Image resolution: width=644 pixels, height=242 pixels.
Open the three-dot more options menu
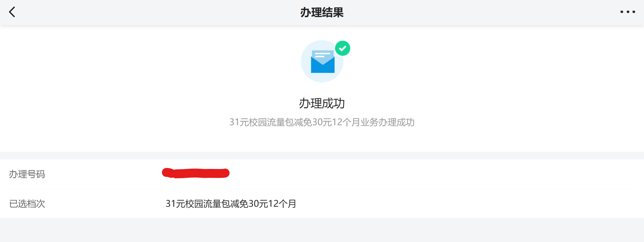pyautogui.click(x=628, y=12)
